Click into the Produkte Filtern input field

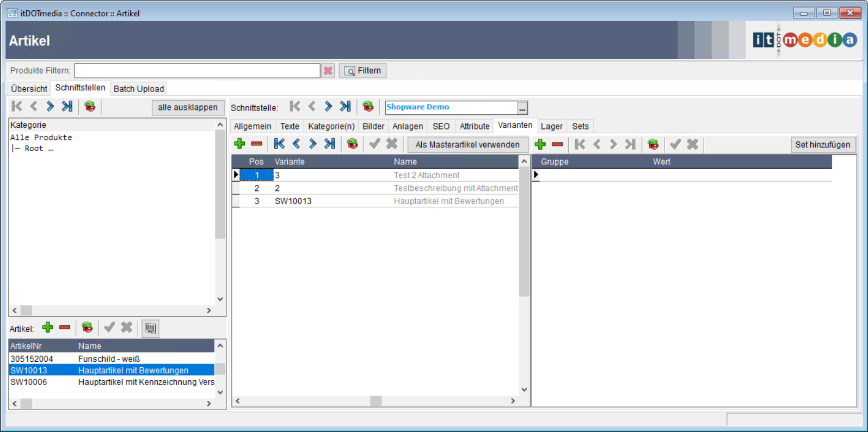(x=197, y=71)
